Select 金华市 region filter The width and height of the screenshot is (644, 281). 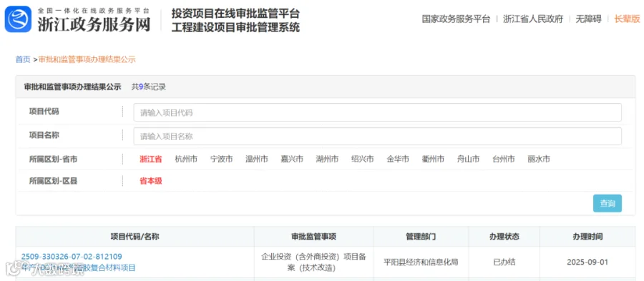(398, 159)
